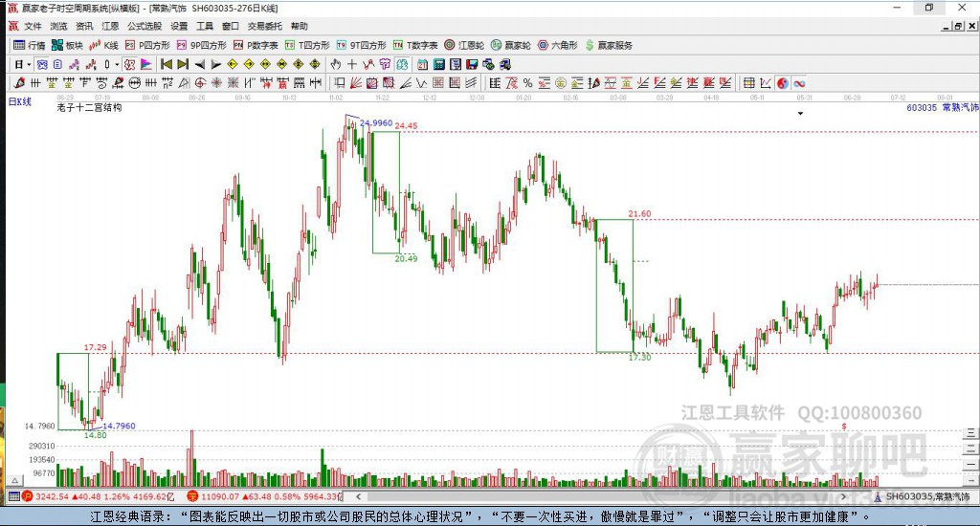Open the P四方形 tool

(147, 45)
